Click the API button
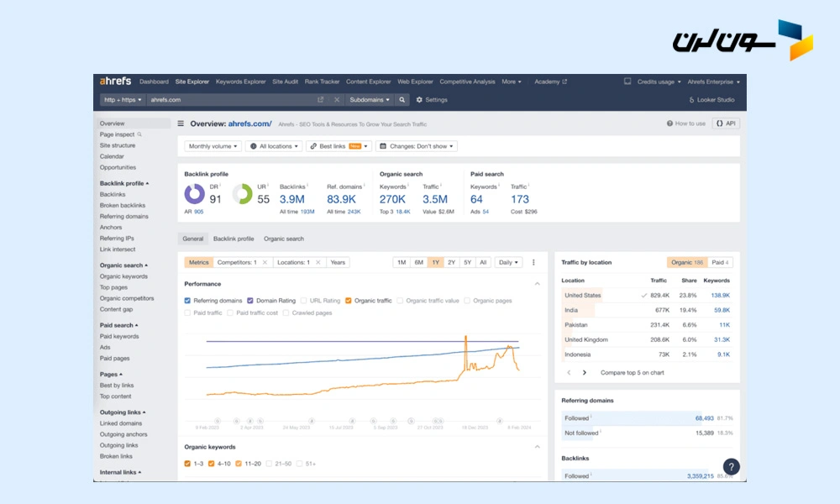Image resolution: width=840 pixels, height=504 pixels. [x=725, y=123]
